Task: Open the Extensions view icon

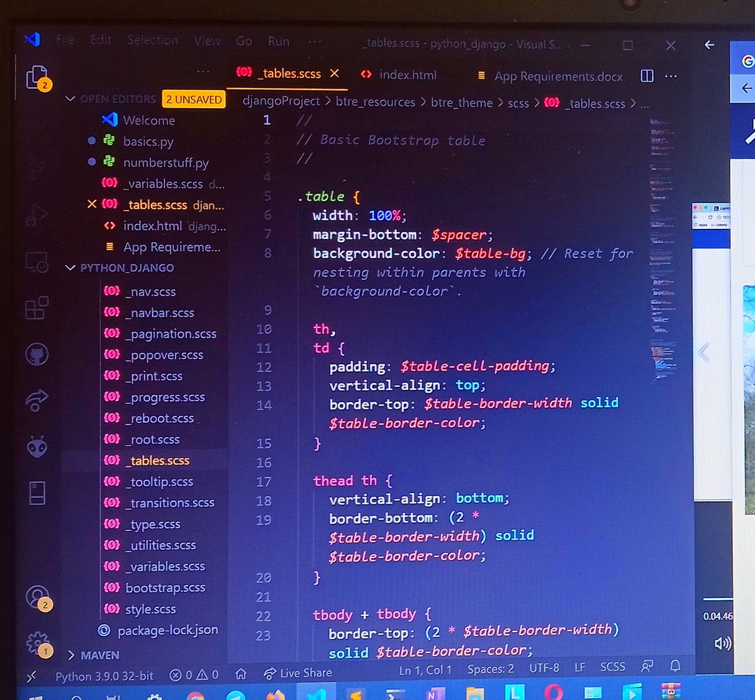Action: coord(36,308)
